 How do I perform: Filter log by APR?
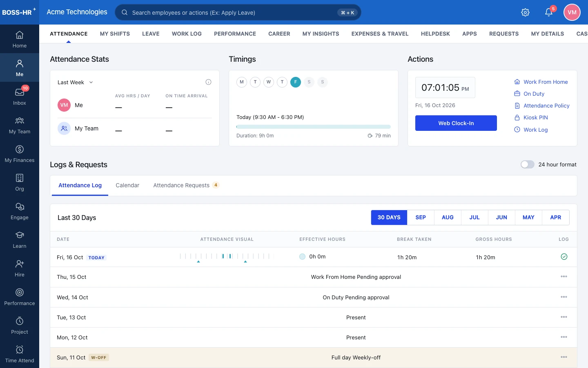(556, 218)
